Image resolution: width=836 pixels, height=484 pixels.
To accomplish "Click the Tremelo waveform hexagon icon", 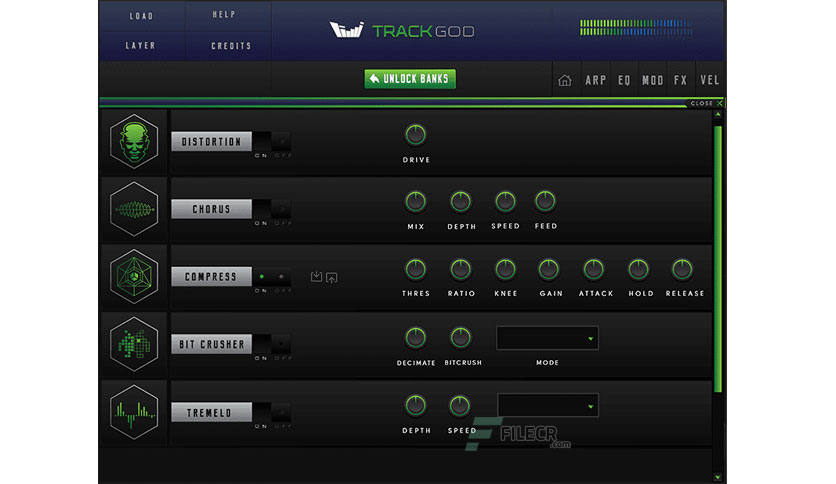I will click(x=134, y=412).
